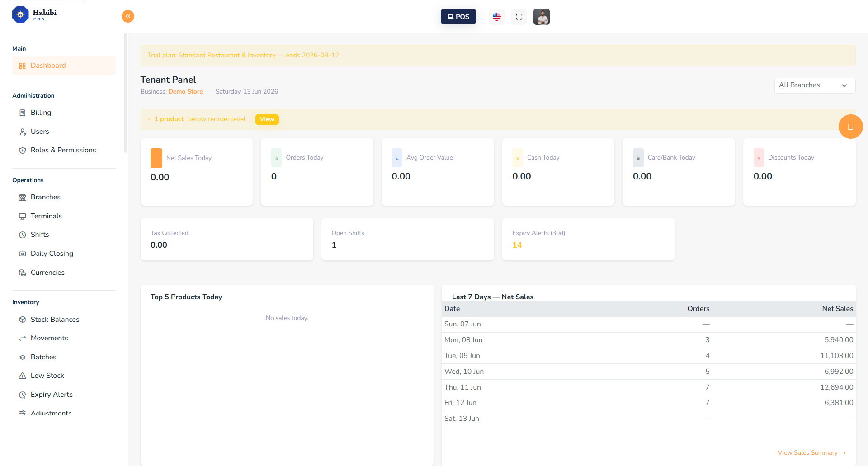
Task: Click the Discounts Today red icon
Action: [x=759, y=158]
